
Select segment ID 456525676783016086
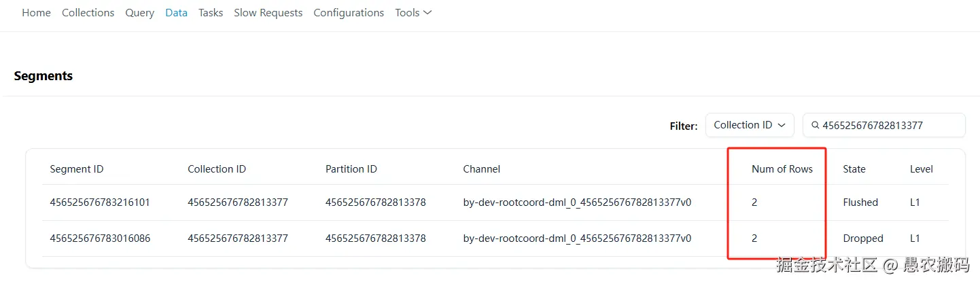(x=100, y=238)
